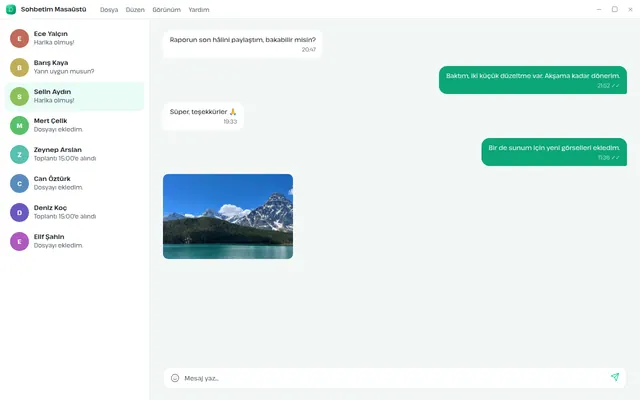Click Mert Çelik's avatar
Image resolution: width=640 pixels, height=400 pixels.
[x=19, y=125]
